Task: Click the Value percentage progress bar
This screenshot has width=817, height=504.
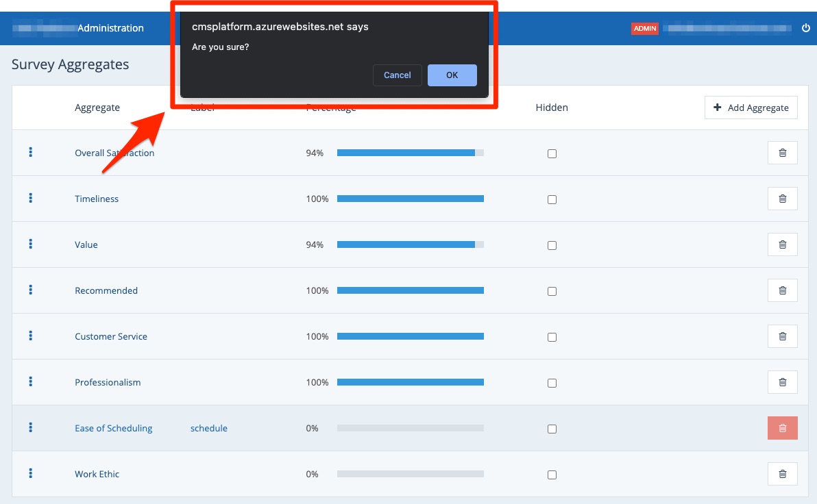Action: pyautogui.click(x=410, y=244)
